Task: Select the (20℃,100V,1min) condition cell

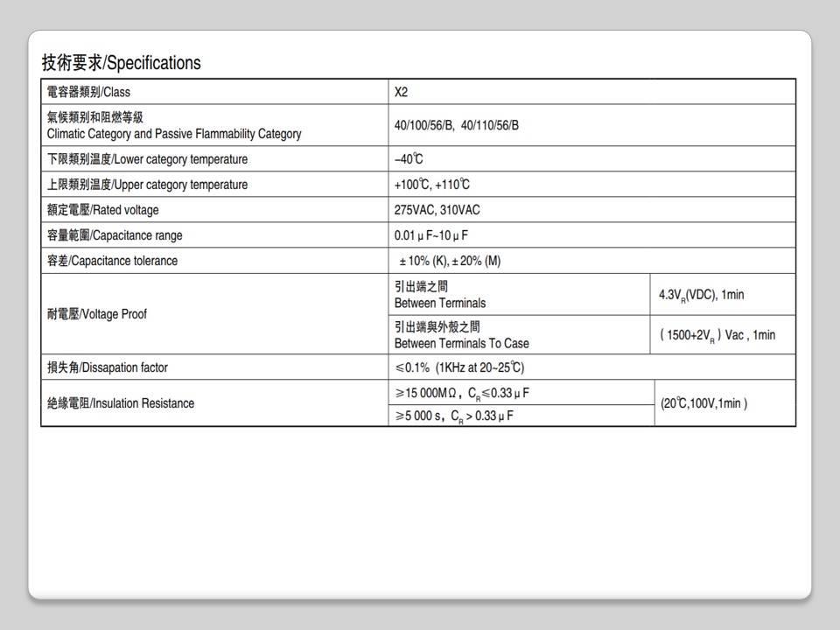Action: 703,403
